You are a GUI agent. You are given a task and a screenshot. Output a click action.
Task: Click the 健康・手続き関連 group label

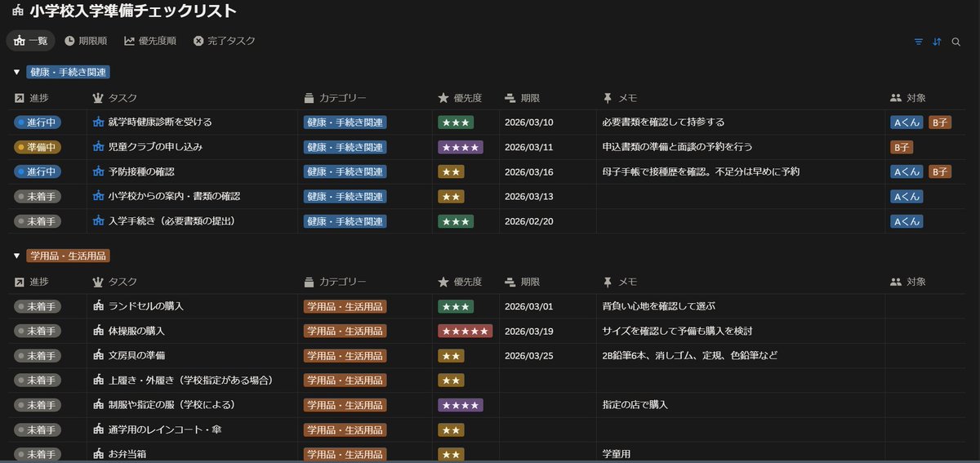click(68, 73)
